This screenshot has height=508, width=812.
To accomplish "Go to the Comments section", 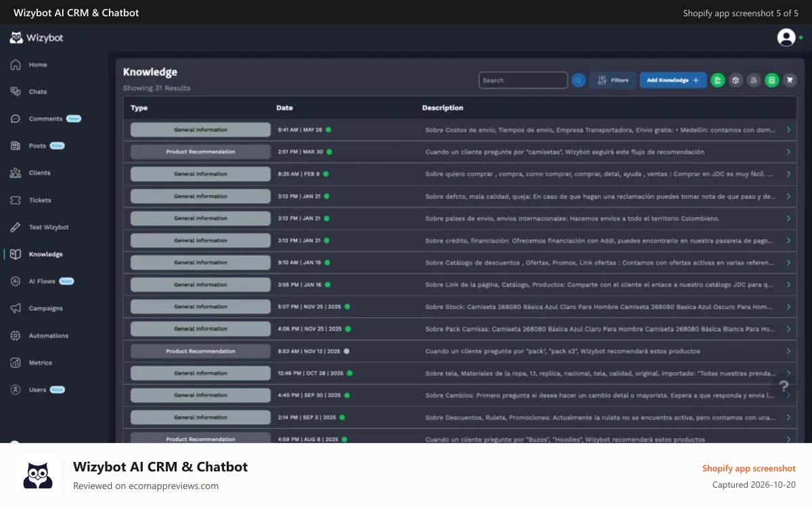I will pyautogui.click(x=45, y=119).
